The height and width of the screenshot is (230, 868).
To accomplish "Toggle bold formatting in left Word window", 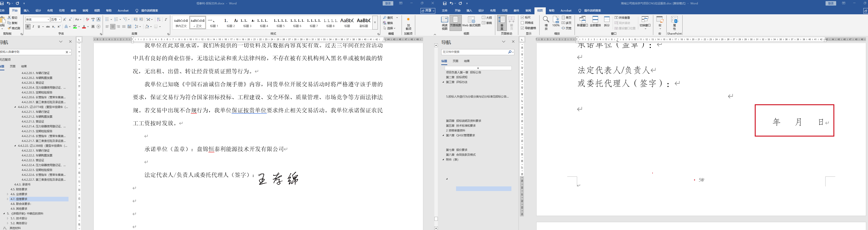I will click(28, 27).
